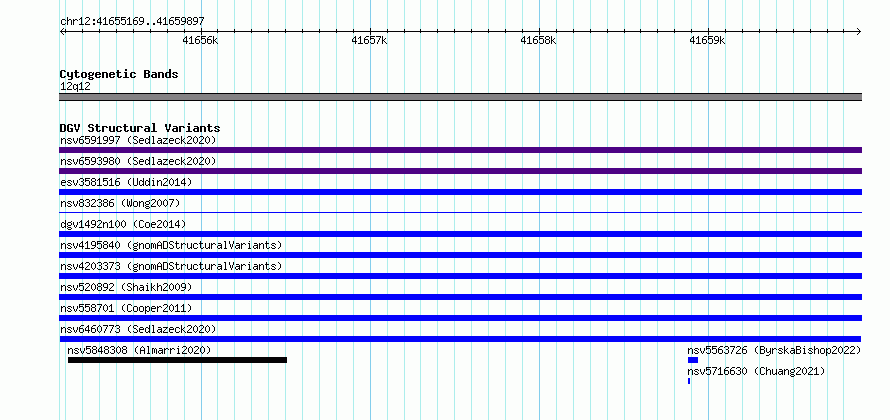Viewport: 890px width, 420px height.
Task: Click the chr12:41655169..41659897 coordinate label
Action: (x=132, y=21)
